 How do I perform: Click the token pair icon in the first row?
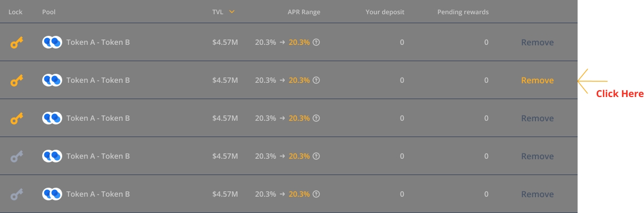(x=52, y=43)
